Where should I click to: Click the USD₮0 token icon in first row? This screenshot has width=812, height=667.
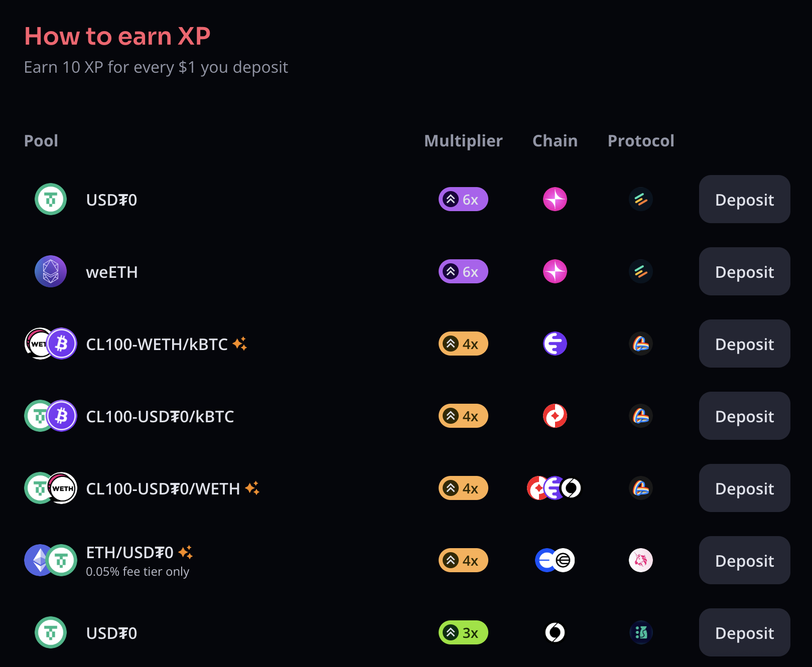(x=51, y=199)
